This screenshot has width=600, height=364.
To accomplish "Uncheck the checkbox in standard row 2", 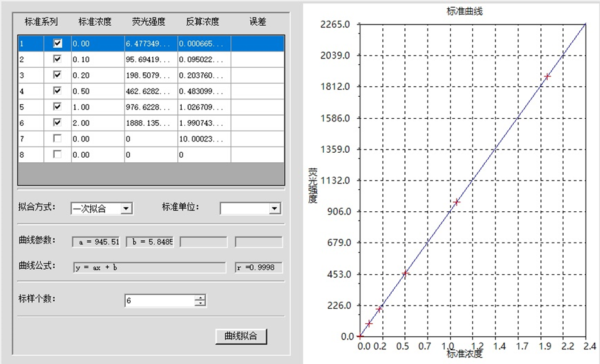I will (x=57, y=59).
